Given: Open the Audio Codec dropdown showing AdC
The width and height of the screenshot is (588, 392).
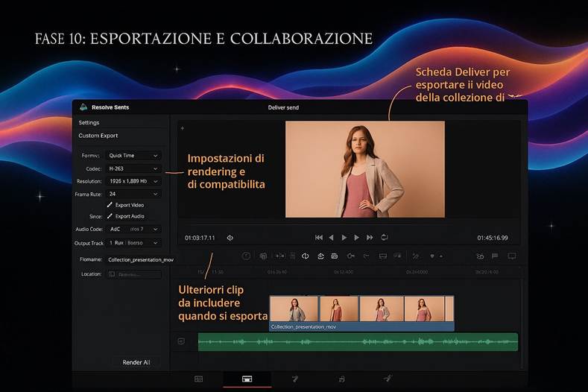Looking at the screenshot, I should pyautogui.click(x=133, y=229).
